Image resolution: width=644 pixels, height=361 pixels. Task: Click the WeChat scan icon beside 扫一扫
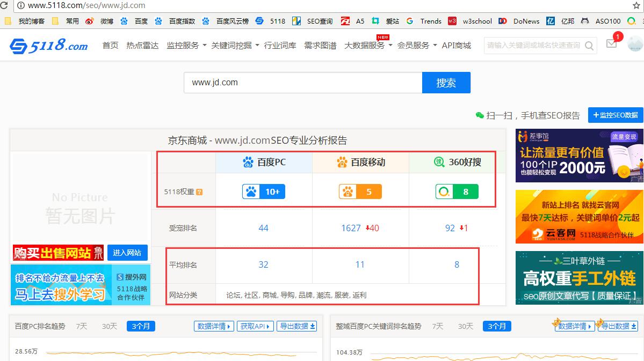coord(479,116)
